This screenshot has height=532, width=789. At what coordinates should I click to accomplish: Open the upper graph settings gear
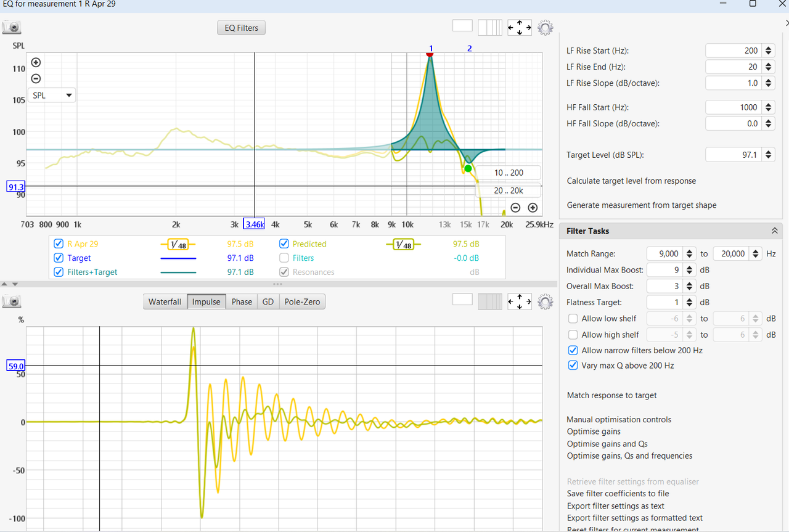coord(546,28)
